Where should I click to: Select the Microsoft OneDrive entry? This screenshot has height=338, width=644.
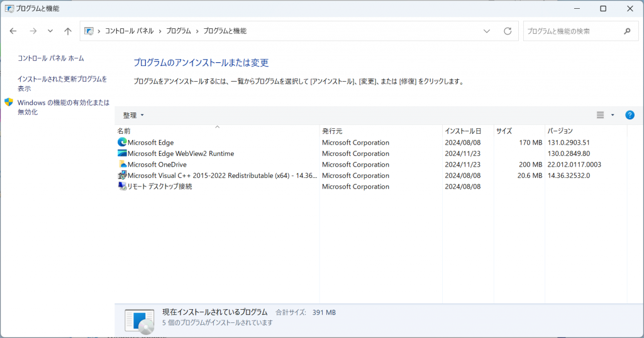click(157, 165)
